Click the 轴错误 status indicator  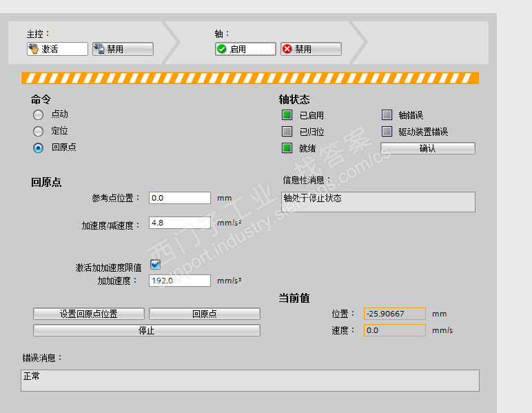click(x=387, y=114)
